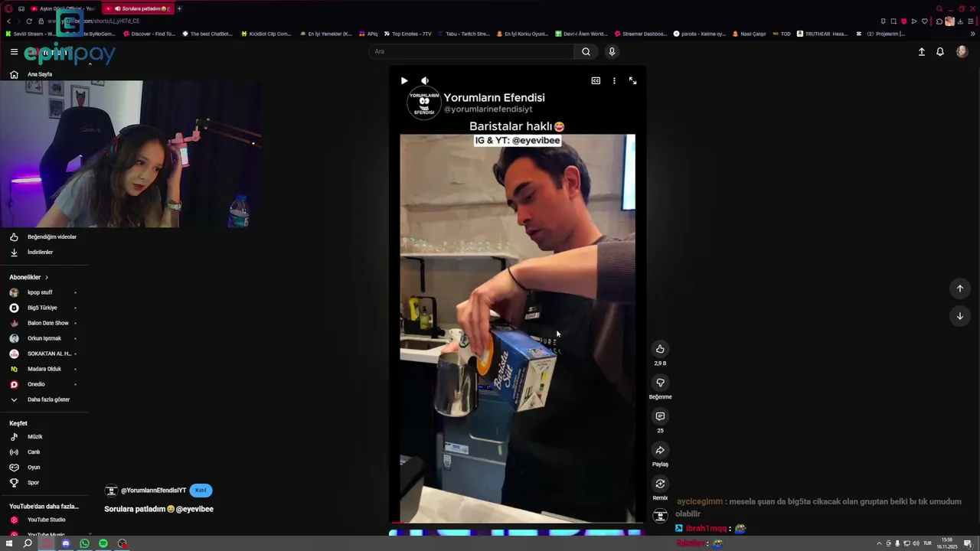Open TRUTHEAR Hexa... bookmark
Viewport: 980px width, 551px height.
(822, 34)
